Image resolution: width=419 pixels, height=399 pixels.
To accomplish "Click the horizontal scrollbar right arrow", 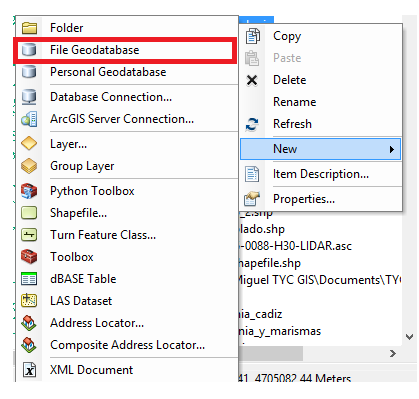I will pyautogui.click(x=393, y=353).
